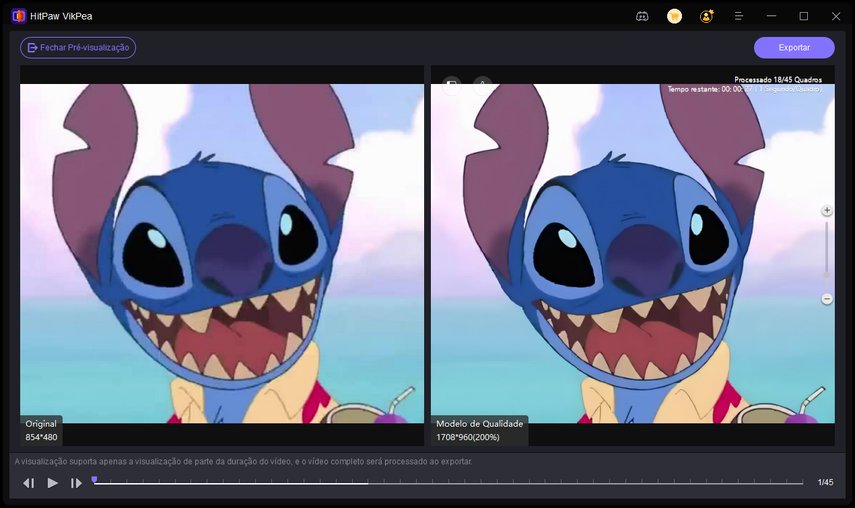This screenshot has width=855, height=508.
Task: Click the '854*480' resolution text
Action: pyautogui.click(x=41, y=437)
